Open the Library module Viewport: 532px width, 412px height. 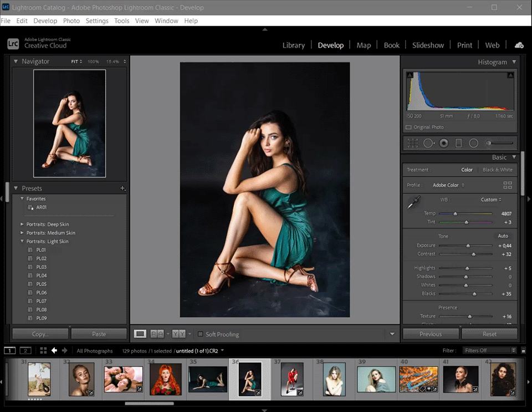[294, 45]
